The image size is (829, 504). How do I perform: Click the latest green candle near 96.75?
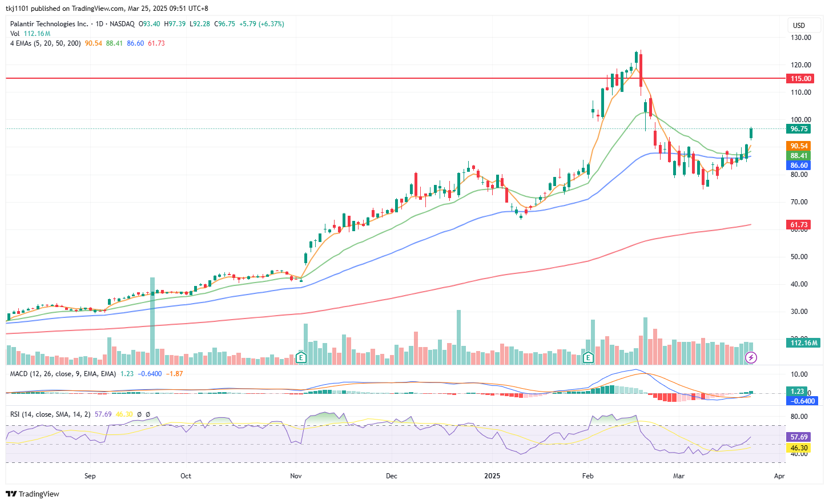751,133
